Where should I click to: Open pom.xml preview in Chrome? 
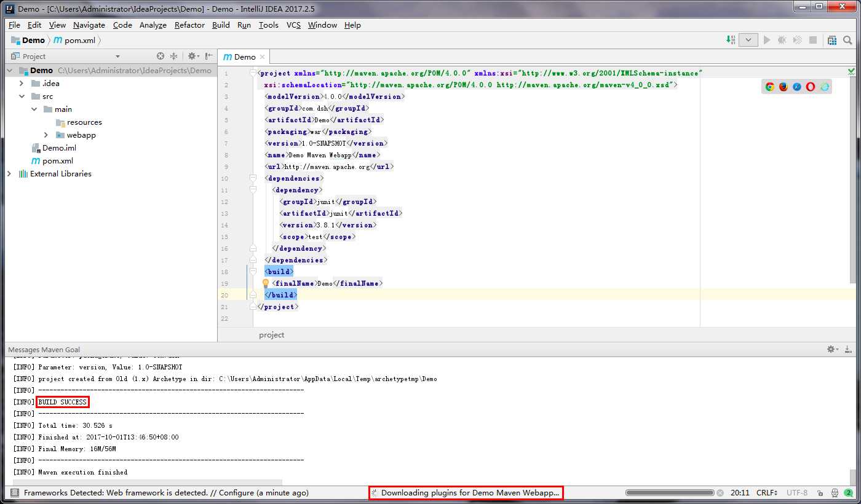point(769,87)
